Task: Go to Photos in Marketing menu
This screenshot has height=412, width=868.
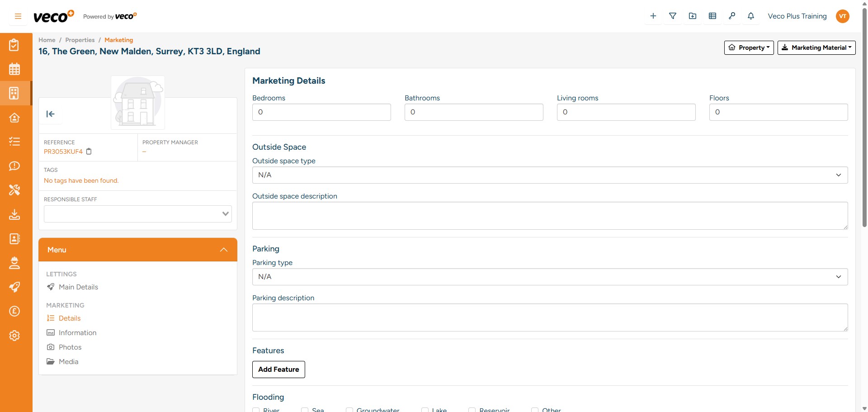Action: (x=70, y=347)
